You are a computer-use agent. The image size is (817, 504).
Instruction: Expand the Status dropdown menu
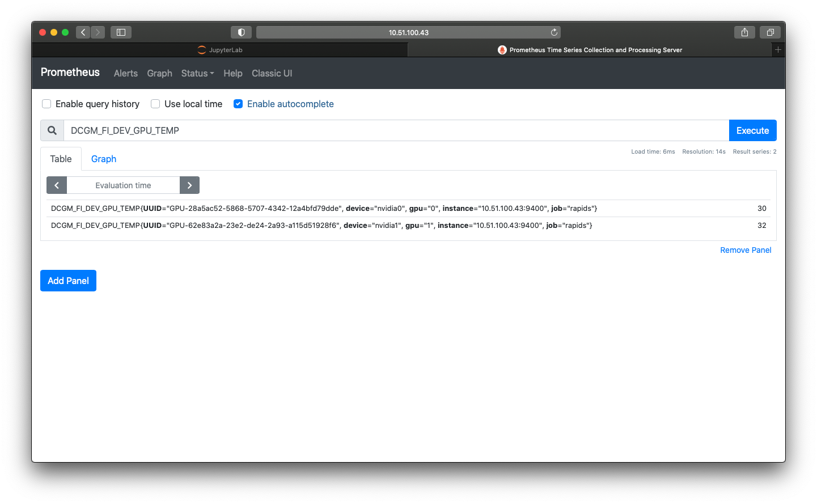pos(197,73)
